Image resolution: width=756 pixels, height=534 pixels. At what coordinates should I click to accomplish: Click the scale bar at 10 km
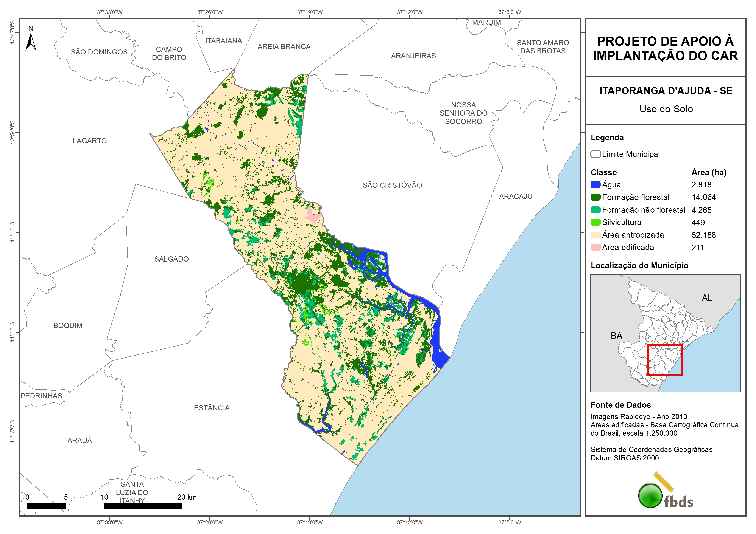[x=104, y=506]
